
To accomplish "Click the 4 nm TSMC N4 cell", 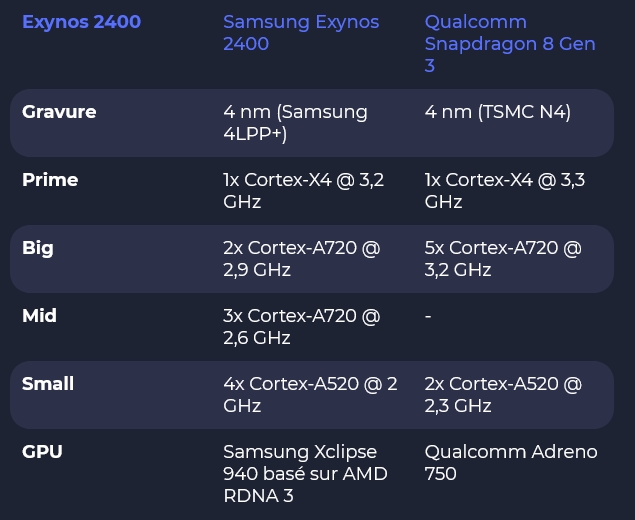I will coord(498,112).
